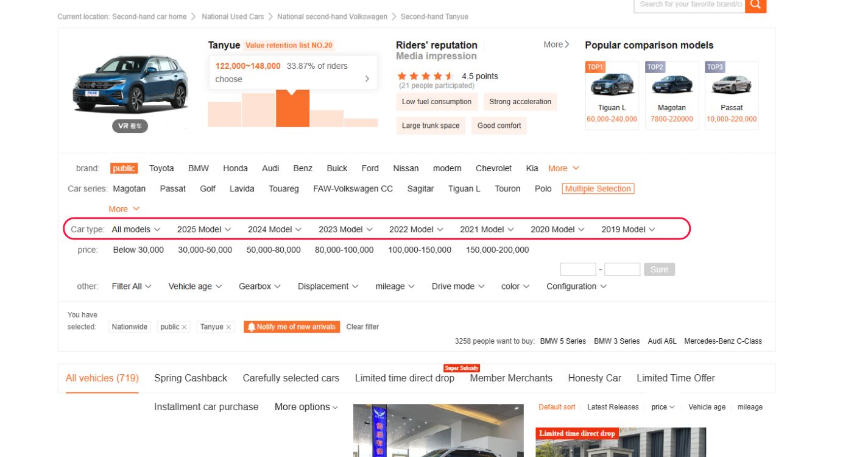This screenshot has height=457, width=868.
Task: Click the arrow in price range tooltip
Action: click(367, 79)
